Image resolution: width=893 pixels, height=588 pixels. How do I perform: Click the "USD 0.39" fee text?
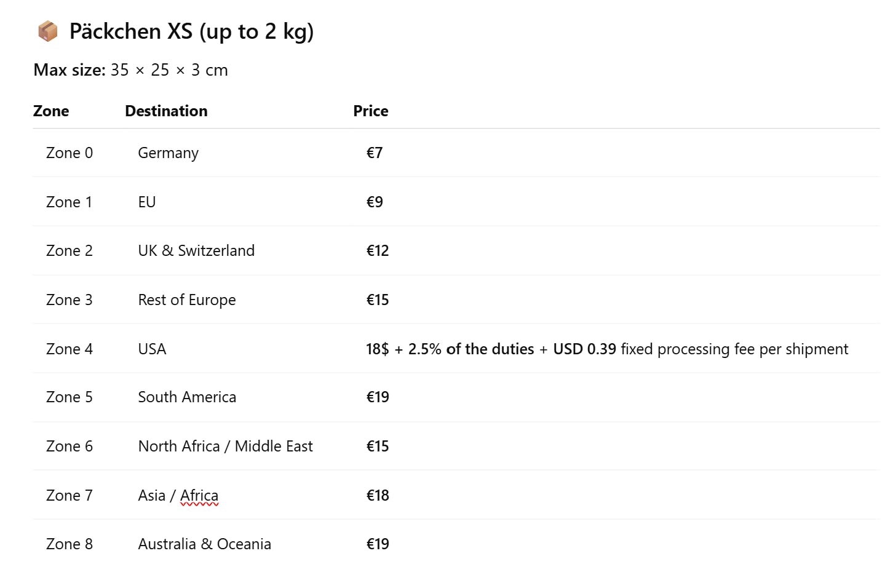[x=584, y=349]
